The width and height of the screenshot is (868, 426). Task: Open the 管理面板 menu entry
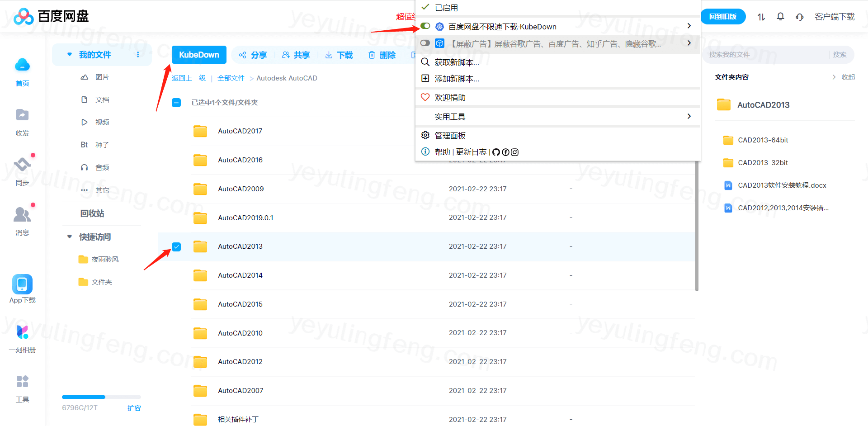point(558,136)
